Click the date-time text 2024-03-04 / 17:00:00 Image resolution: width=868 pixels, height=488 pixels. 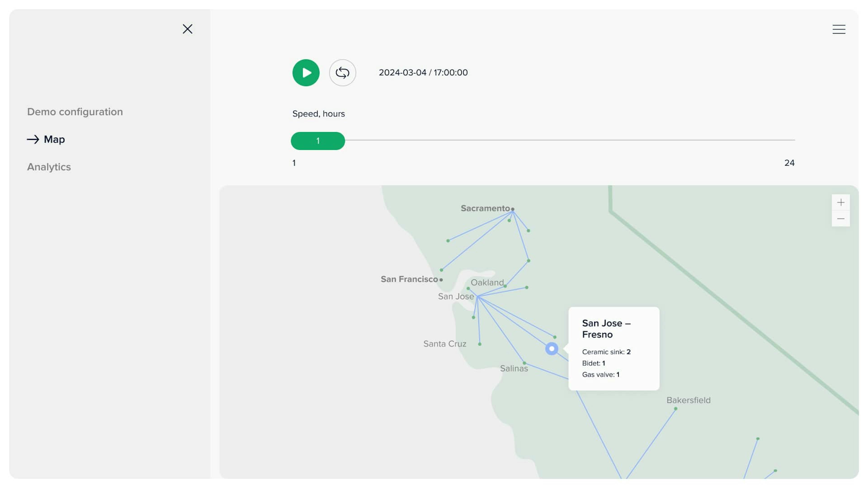423,72
